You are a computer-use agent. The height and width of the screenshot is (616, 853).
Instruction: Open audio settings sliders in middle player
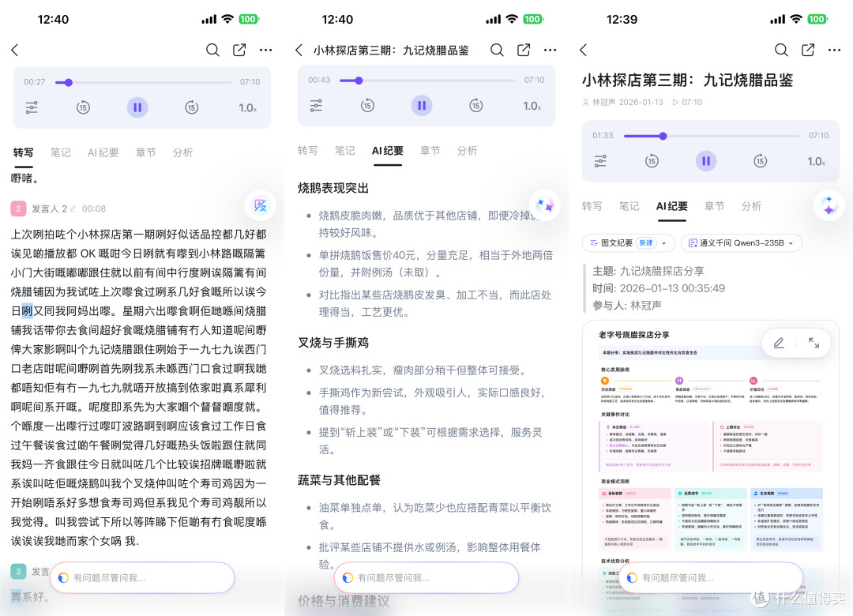316,105
